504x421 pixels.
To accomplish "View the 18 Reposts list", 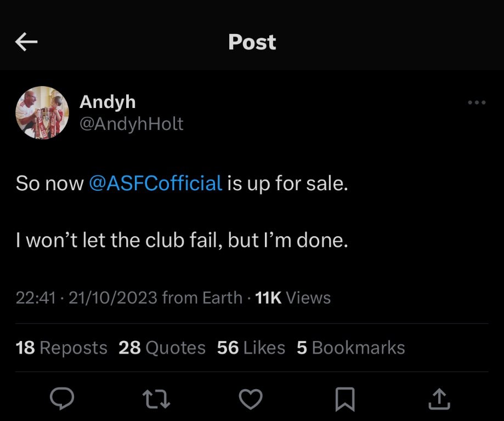I will [x=61, y=348].
